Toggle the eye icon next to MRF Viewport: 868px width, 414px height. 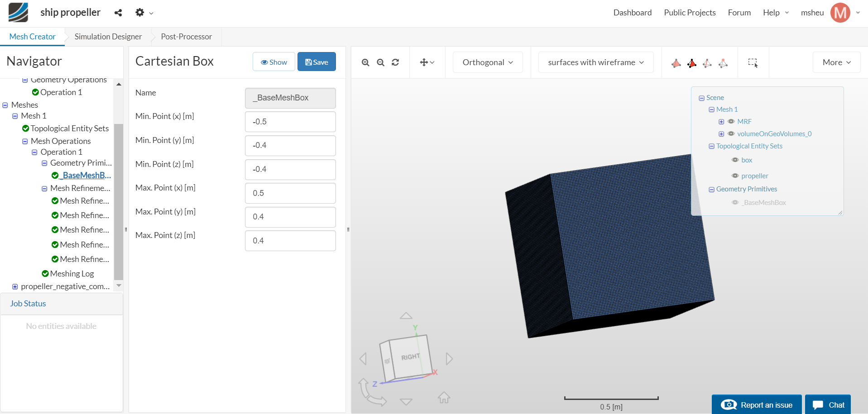pyautogui.click(x=731, y=121)
